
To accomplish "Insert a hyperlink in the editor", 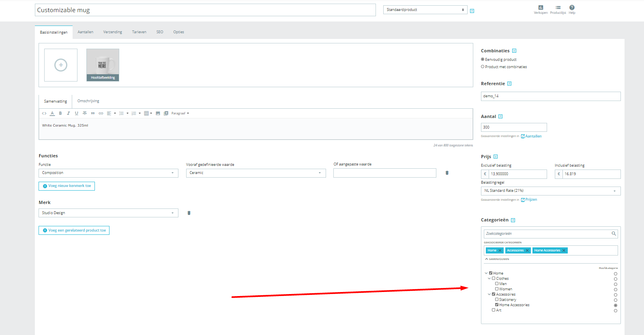I will tap(101, 114).
